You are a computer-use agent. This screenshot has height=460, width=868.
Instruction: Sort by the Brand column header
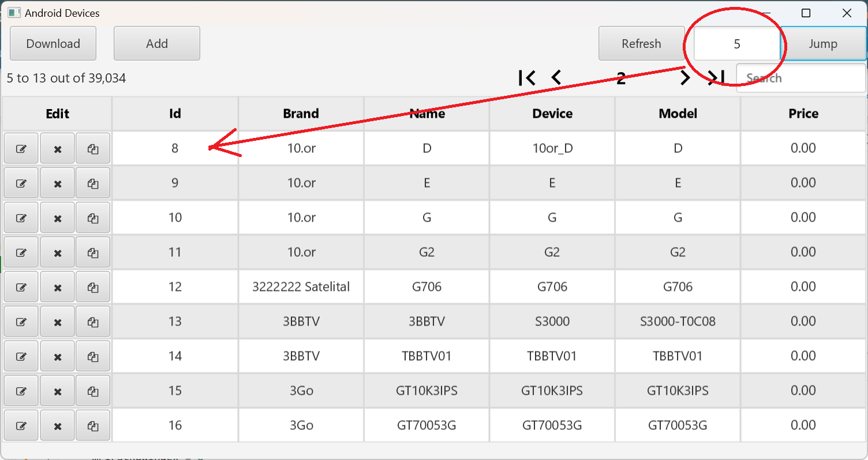pyautogui.click(x=301, y=114)
